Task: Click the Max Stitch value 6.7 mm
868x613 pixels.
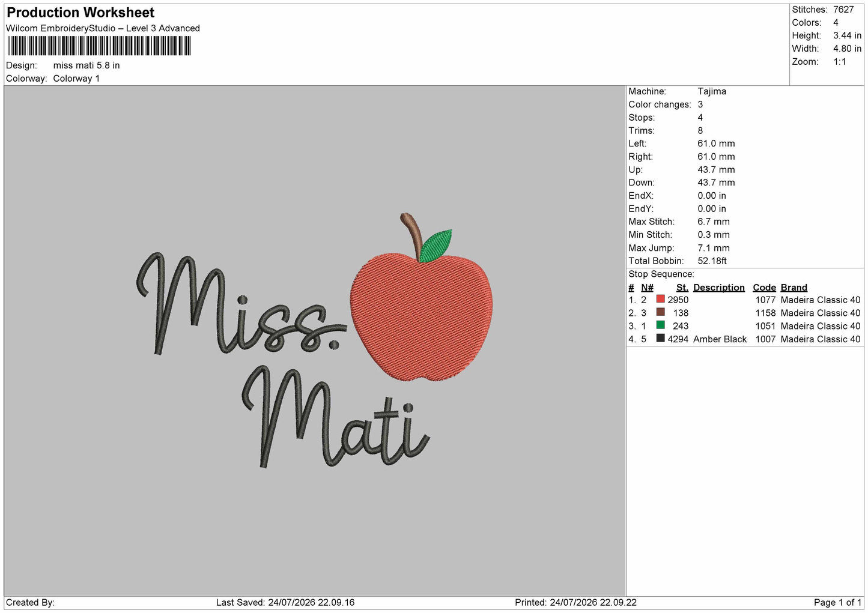Action: (x=714, y=222)
